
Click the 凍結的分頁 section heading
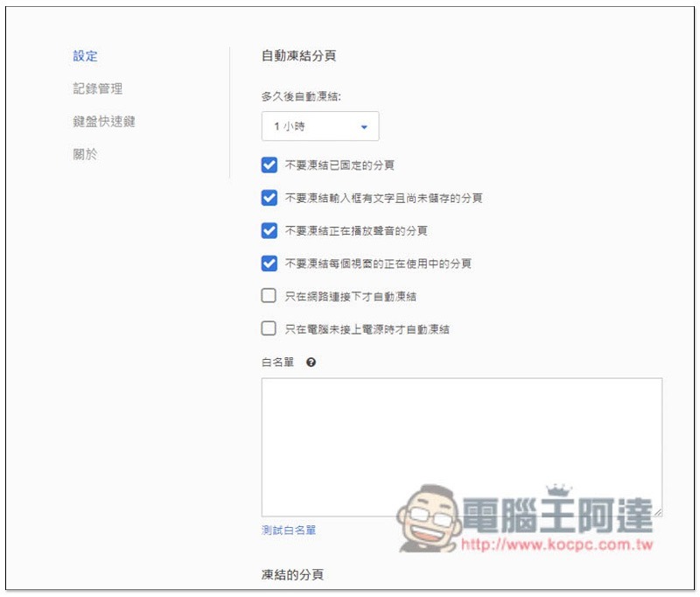[x=292, y=575]
